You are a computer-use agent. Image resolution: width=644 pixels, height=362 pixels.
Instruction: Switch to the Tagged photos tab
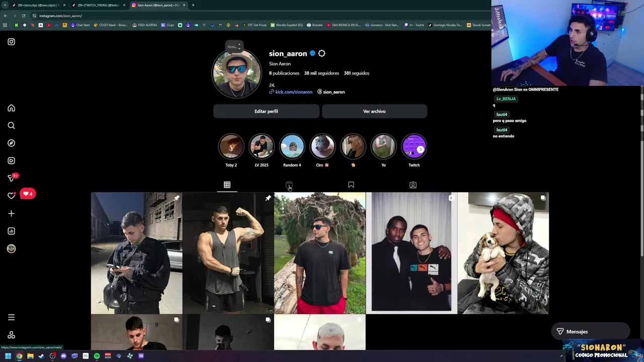coord(413,185)
